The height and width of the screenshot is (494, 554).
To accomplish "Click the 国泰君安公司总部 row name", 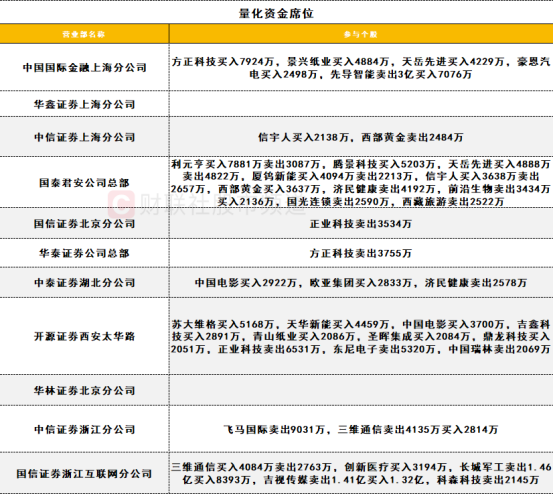I will 84,183.
